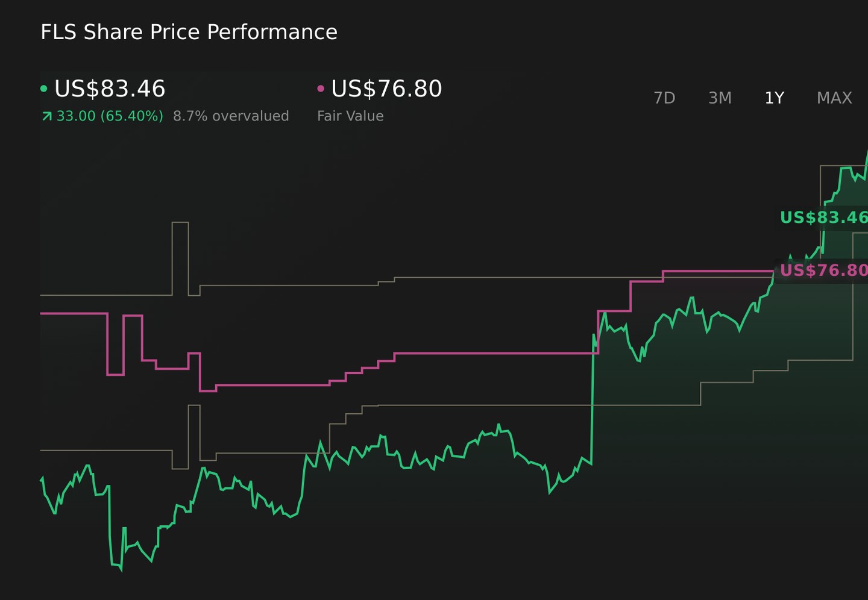This screenshot has width=868, height=600.
Task: Click the 33.00 (65.40%) gain text
Action: [x=110, y=116]
